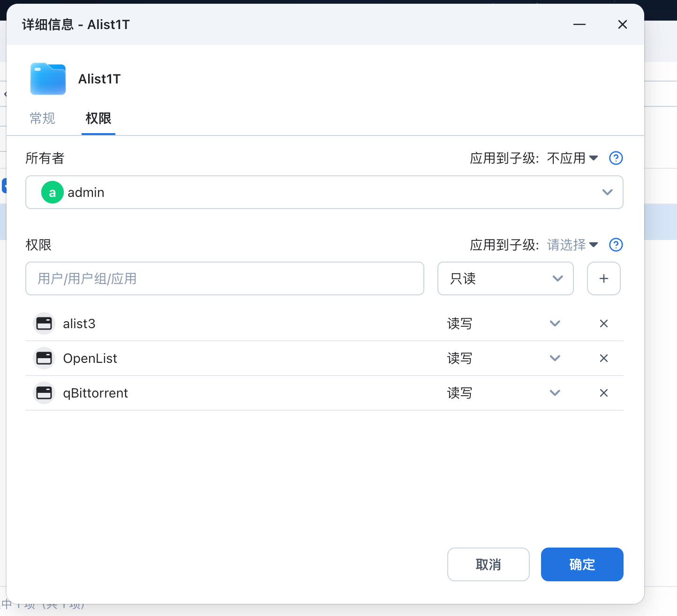This screenshot has width=677, height=616.
Task: Expand the 读写 dropdown for qBittorrent
Action: [x=555, y=393]
